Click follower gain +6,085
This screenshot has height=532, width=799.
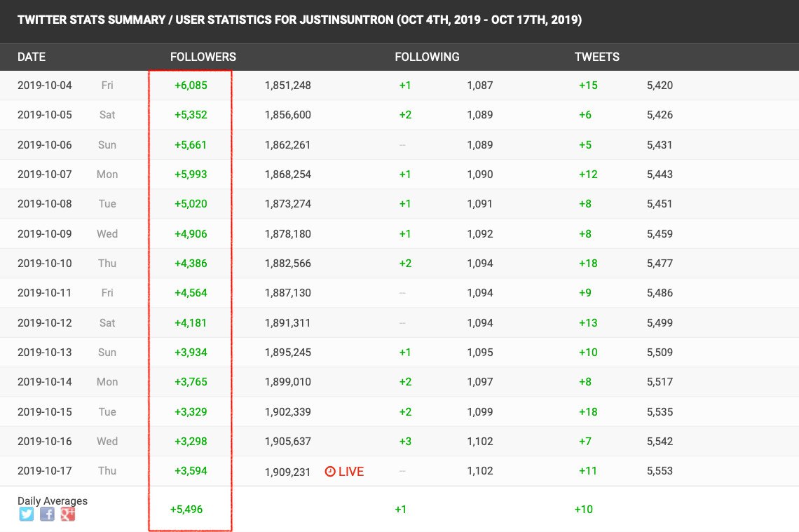point(191,85)
